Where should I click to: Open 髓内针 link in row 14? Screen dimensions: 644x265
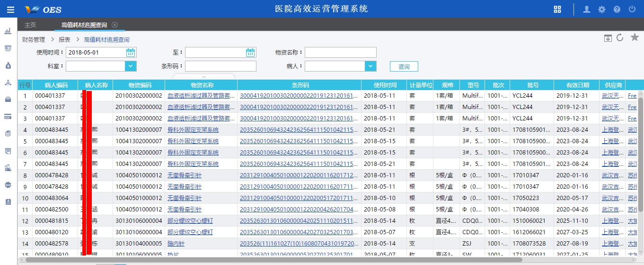176,244
